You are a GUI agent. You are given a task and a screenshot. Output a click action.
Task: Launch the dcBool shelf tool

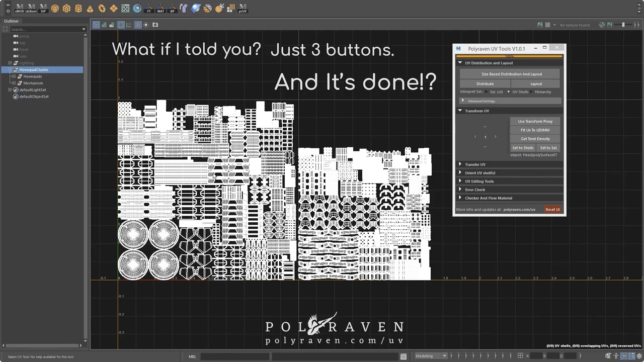31,8
